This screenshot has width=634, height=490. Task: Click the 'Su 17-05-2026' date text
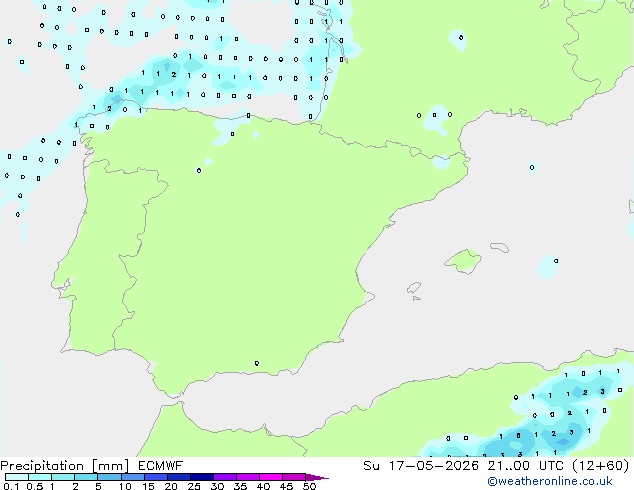pos(421,466)
